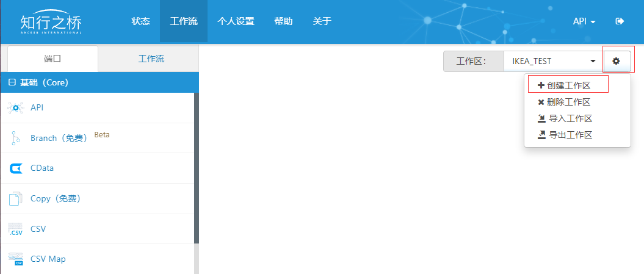
Task: Switch to the 工作流 sidebar tab
Action: (151, 59)
